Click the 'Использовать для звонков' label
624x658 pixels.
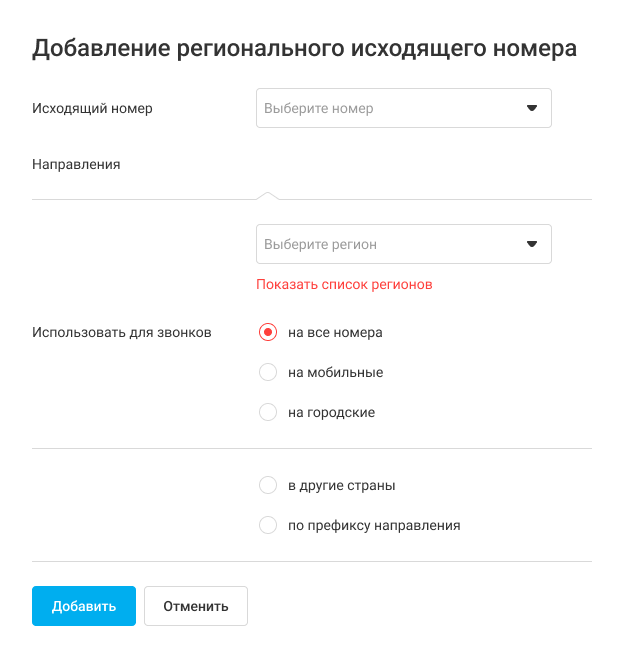(x=121, y=332)
